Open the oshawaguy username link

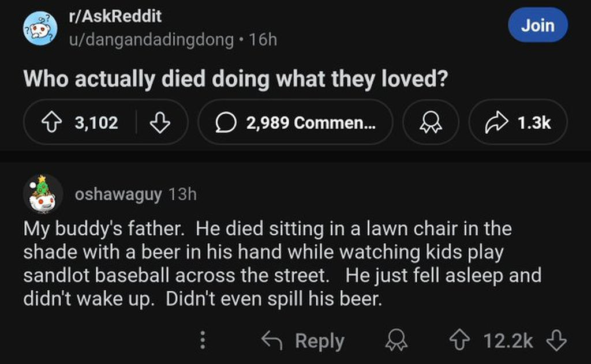[118, 194]
